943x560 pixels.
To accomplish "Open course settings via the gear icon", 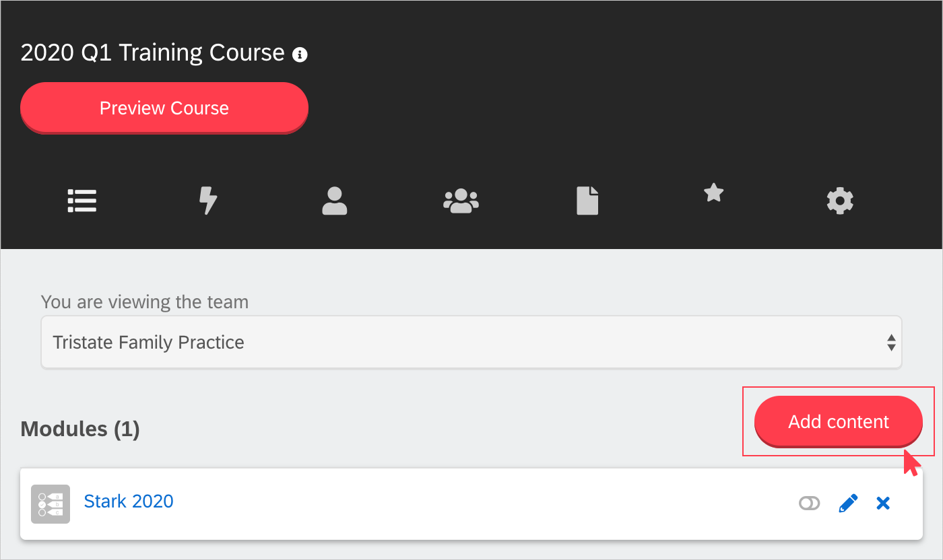I will click(x=840, y=201).
